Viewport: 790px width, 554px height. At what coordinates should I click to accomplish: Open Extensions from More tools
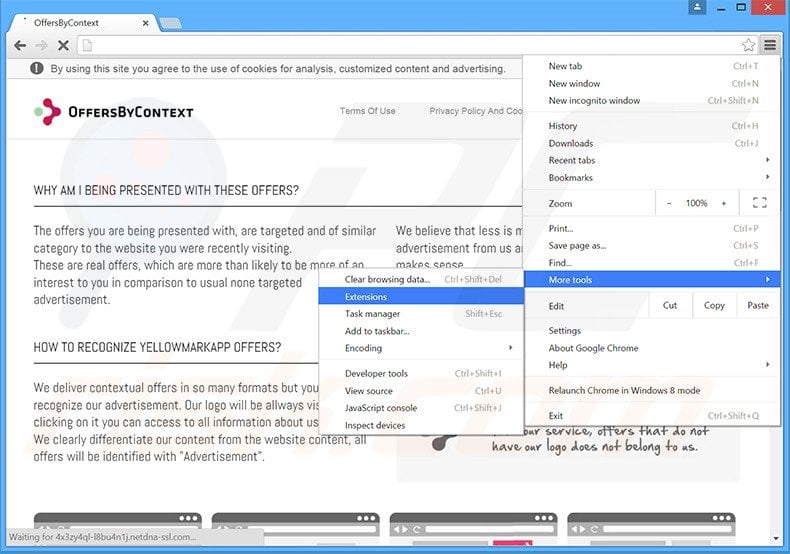(x=421, y=297)
